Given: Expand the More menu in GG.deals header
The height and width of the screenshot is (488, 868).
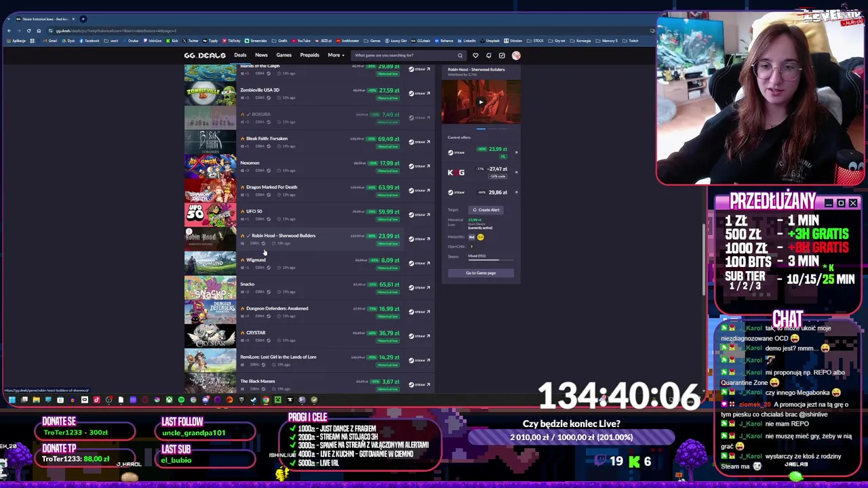Looking at the screenshot, I should tap(336, 56).
